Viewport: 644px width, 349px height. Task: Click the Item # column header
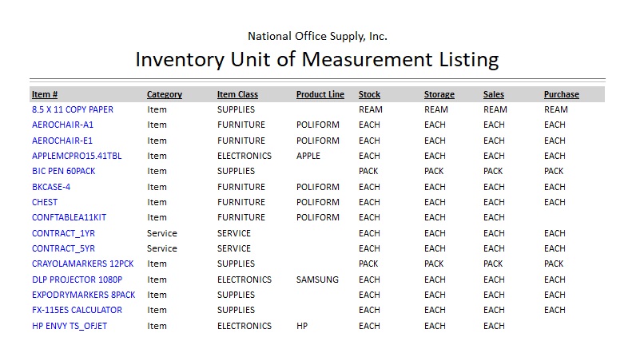coord(45,94)
